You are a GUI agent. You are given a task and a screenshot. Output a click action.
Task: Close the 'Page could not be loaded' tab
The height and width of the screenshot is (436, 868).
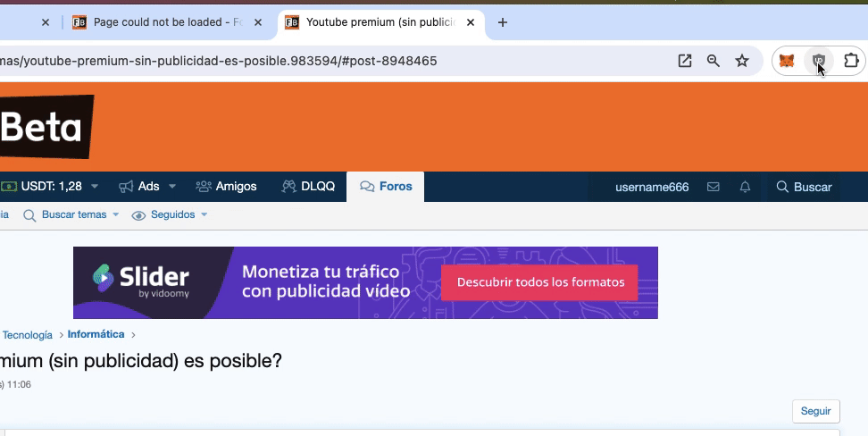click(258, 22)
